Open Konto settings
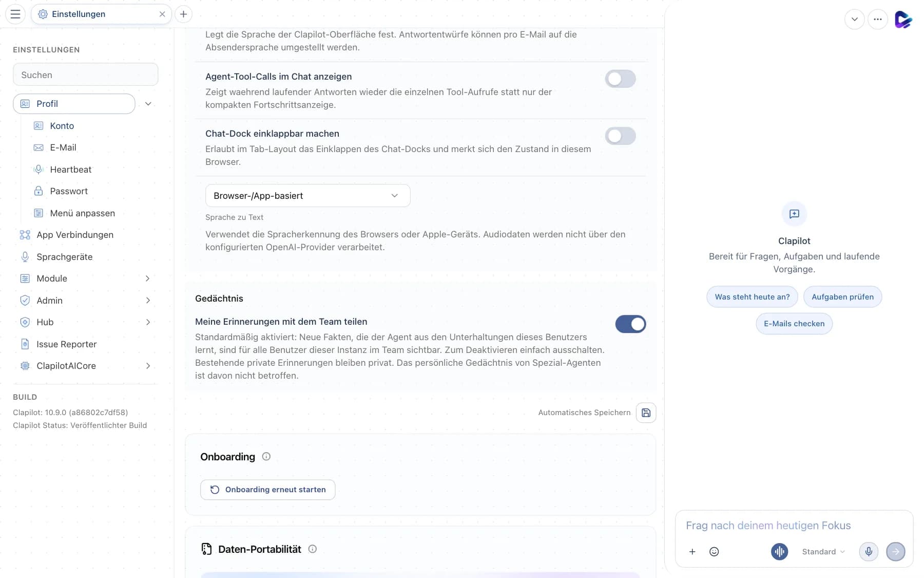Screen dimensions: 924x578 [x=62, y=126]
